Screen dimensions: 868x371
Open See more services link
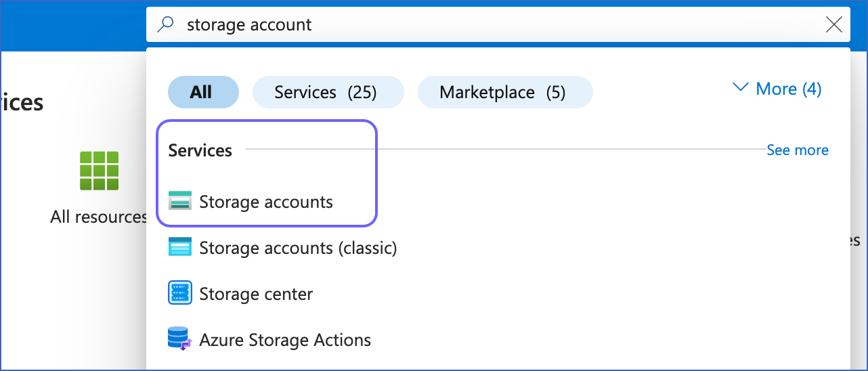tap(797, 150)
